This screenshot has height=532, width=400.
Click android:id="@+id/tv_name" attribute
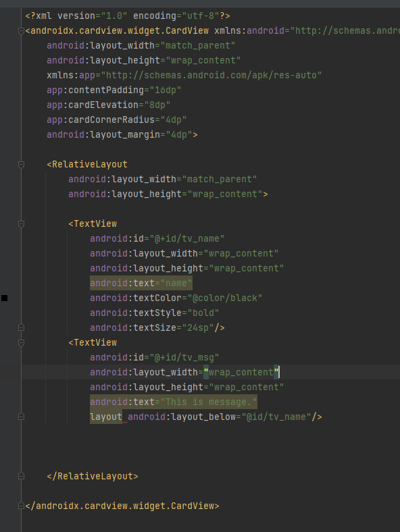pos(157,239)
